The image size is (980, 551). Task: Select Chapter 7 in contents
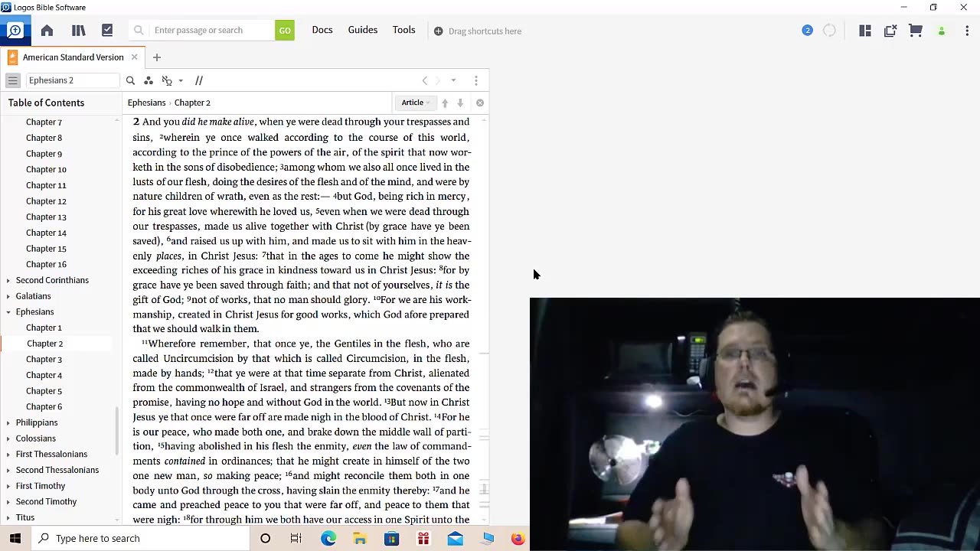(x=44, y=122)
